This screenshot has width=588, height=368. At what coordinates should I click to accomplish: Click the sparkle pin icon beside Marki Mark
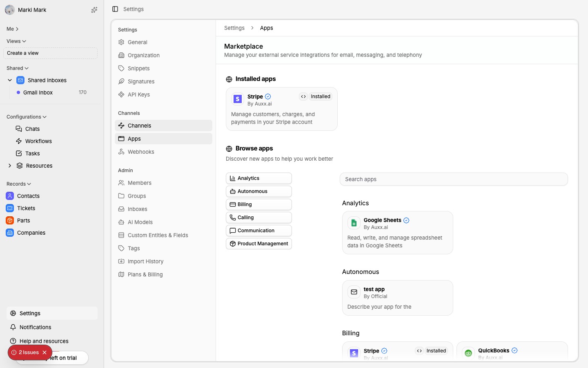pos(94,10)
